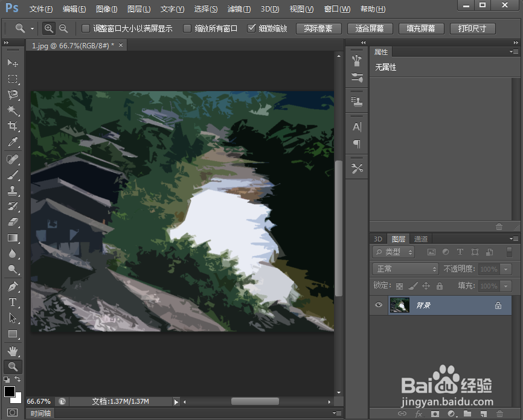Viewport: 523px width, 420px height.
Task: Select the Clone Stamp tool
Action: (x=13, y=191)
